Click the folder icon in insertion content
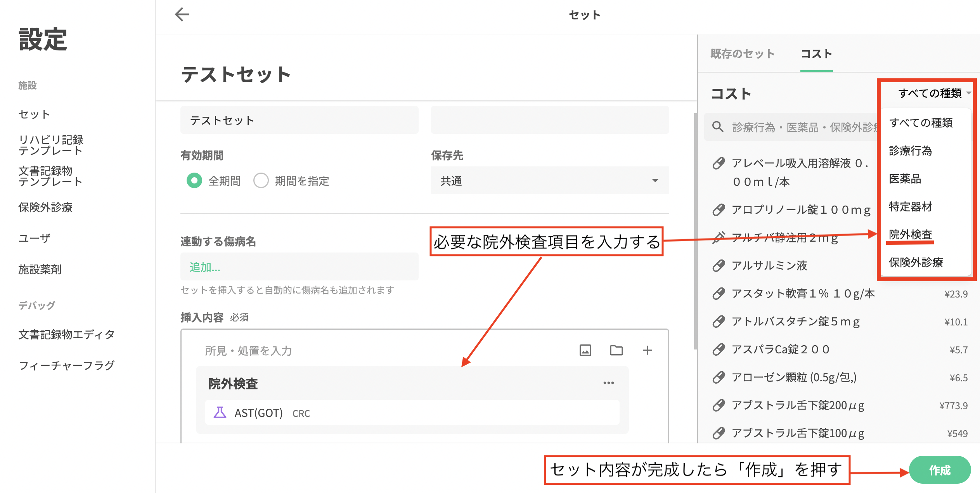The height and width of the screenshot is (493, 980). (x=616, y=350)
